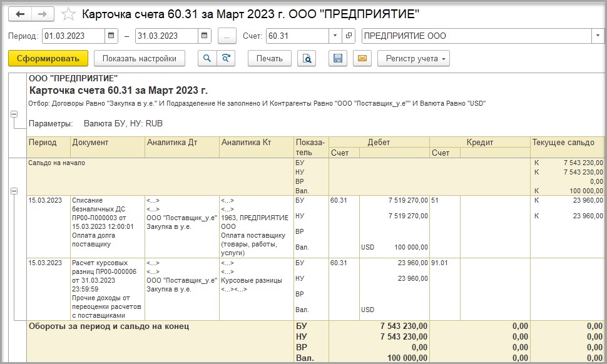Add report to favorites with star icon
The image size is (607, 364).
(x=69, y=14)
